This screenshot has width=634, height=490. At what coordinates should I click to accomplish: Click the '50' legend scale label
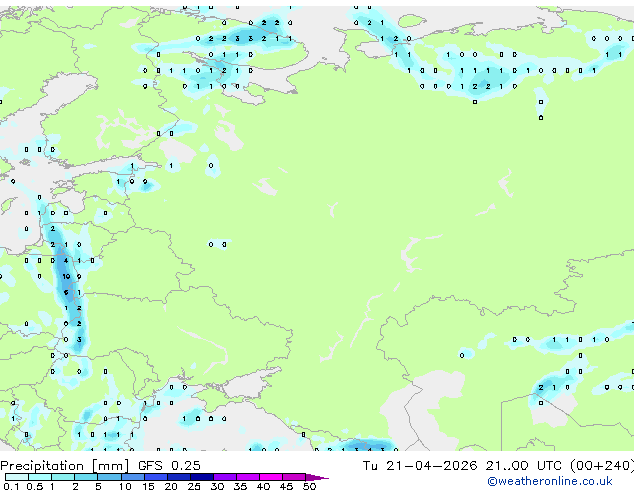(309, 486)
